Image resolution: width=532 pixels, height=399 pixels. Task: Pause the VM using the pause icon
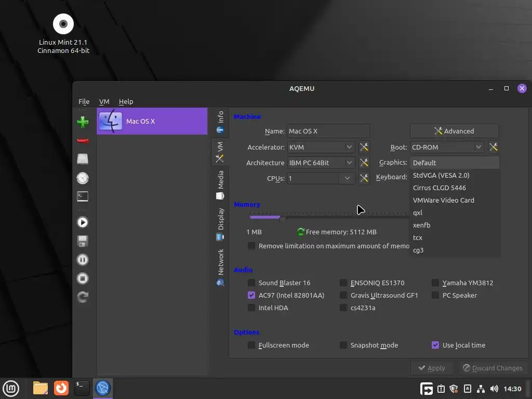[83, 260]
